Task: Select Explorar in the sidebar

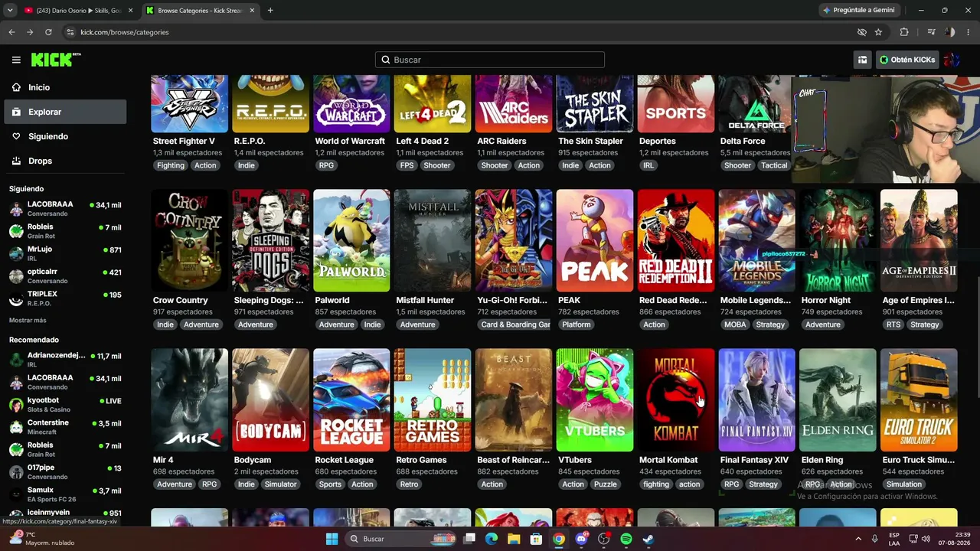Action: point(65,112)
